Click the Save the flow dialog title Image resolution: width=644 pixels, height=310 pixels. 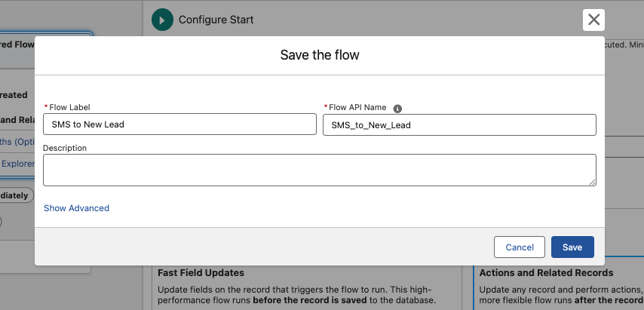tap(320, 55)
